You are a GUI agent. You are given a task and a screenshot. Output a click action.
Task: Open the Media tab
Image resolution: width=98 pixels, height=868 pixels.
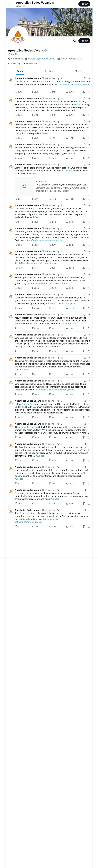pos(78,71)
